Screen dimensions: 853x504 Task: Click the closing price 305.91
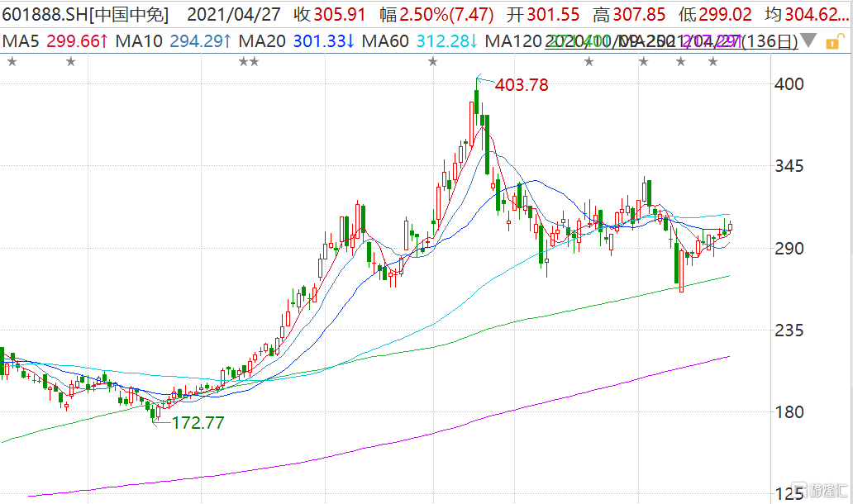pyautogui.click(x=340, y=15)
